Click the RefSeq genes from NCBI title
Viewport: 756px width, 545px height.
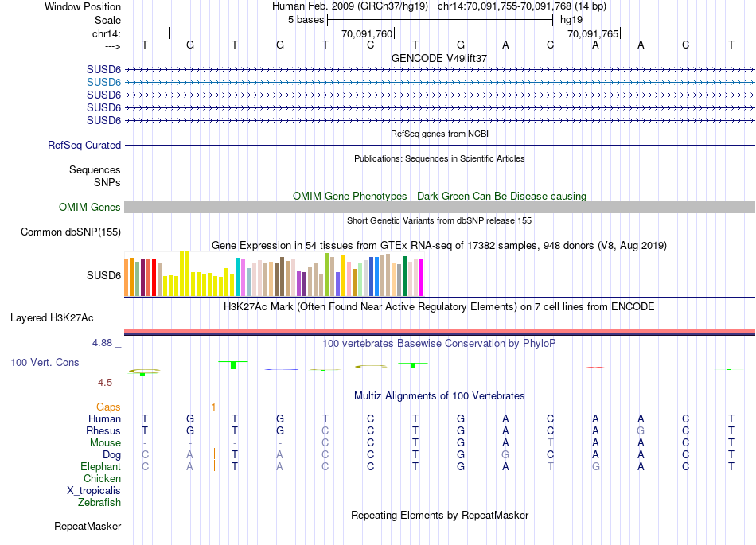click(438, 134)
